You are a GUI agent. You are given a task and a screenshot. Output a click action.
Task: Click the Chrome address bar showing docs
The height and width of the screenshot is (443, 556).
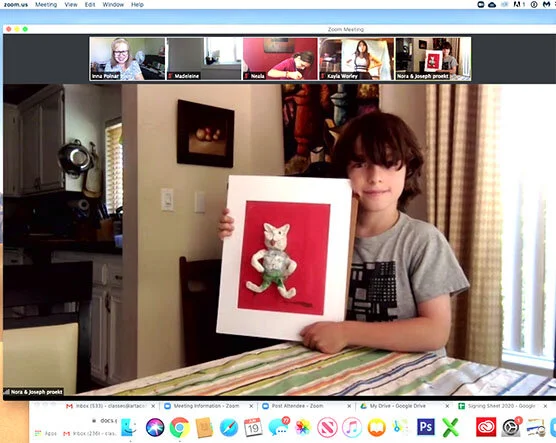[105, 421]
